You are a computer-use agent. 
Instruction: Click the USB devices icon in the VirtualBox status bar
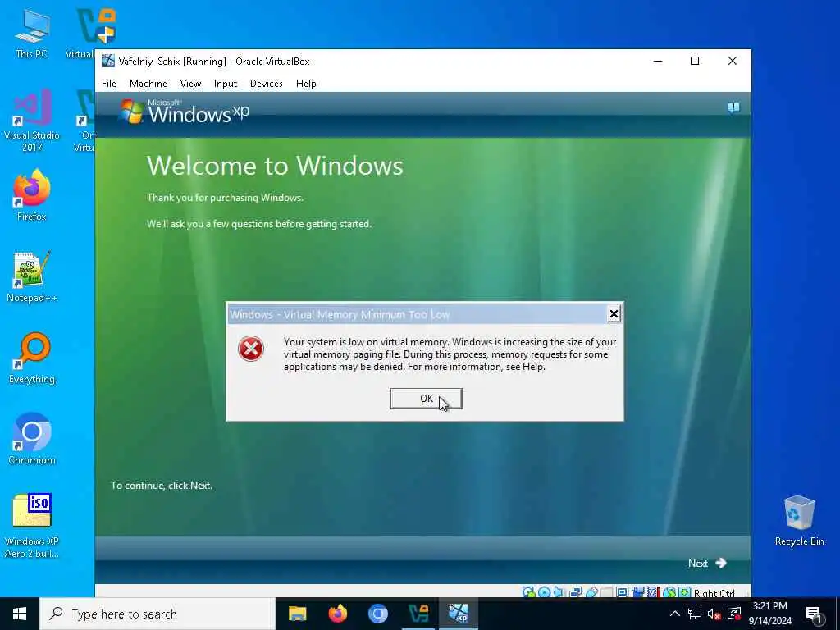[591, 592]
